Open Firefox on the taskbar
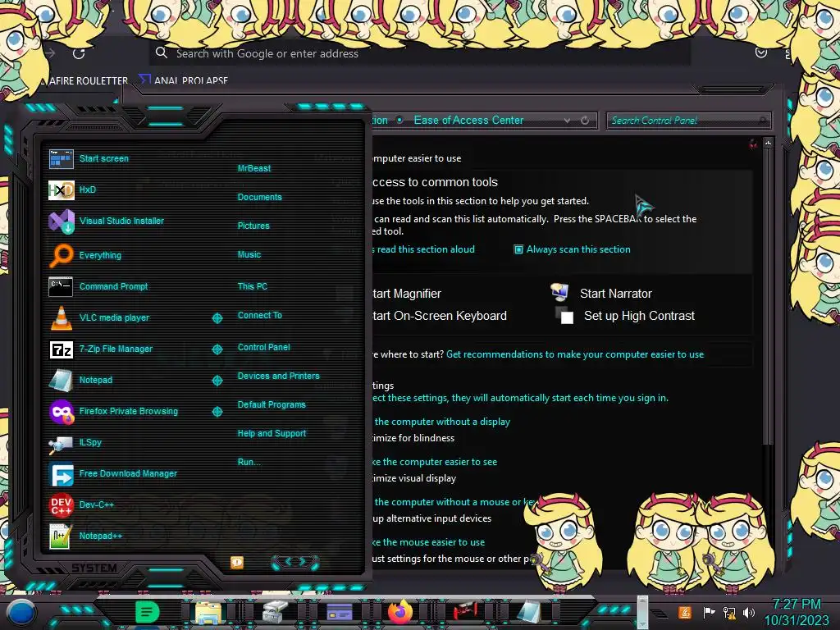Viewport: 840px width, 630px height. (400, 612)
